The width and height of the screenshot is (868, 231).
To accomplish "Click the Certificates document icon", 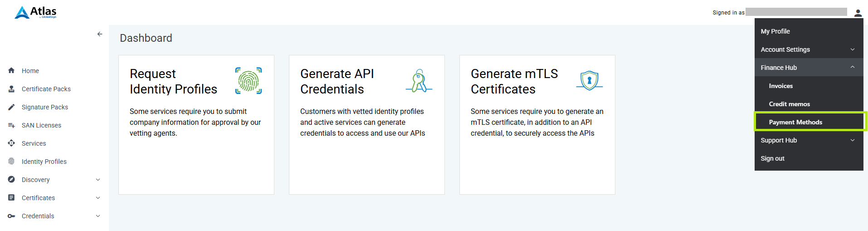I will [11, 198].
